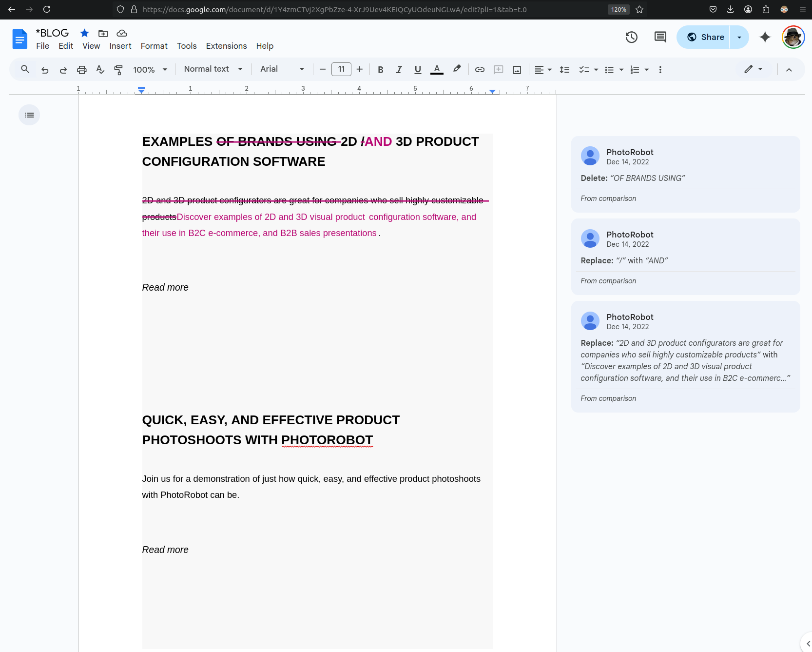Print the document
Viewport: 812px width, 652px height.
[x=82, y=70]
